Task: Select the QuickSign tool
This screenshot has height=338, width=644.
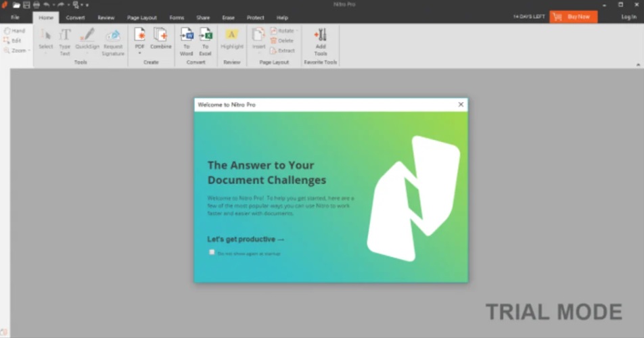Action: point(87,35)
